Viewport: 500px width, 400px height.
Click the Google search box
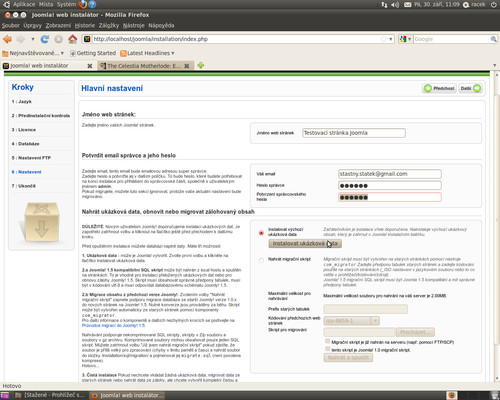click(452, 39)
